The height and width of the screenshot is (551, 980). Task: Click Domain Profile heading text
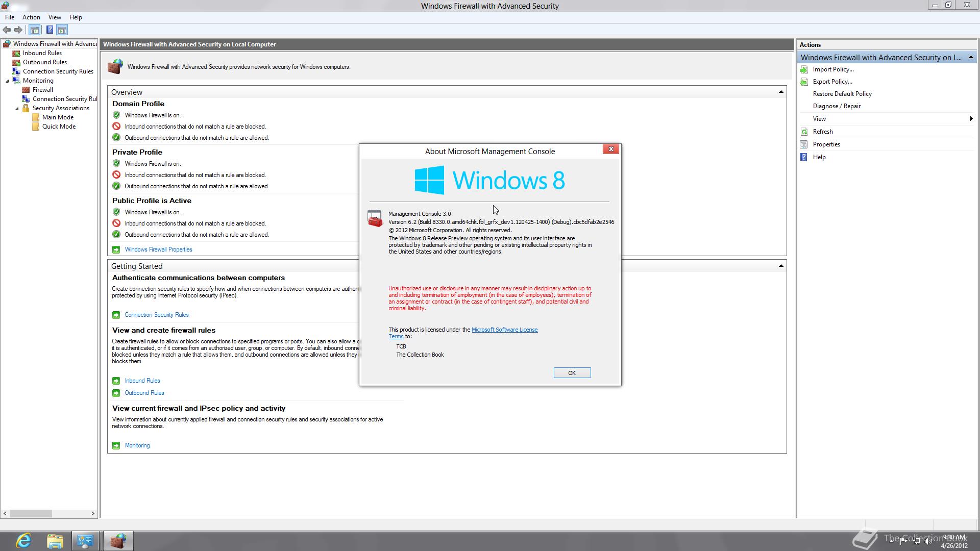pos(138,104)
